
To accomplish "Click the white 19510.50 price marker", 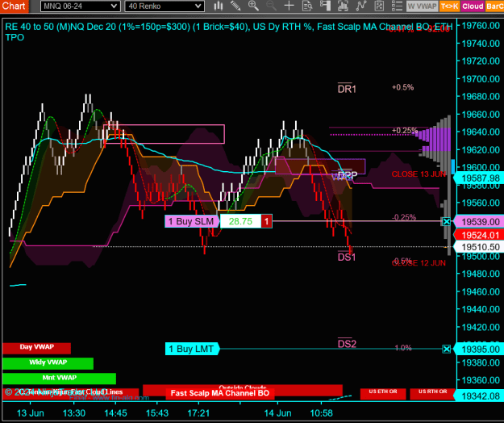I will tap(481, 247).
